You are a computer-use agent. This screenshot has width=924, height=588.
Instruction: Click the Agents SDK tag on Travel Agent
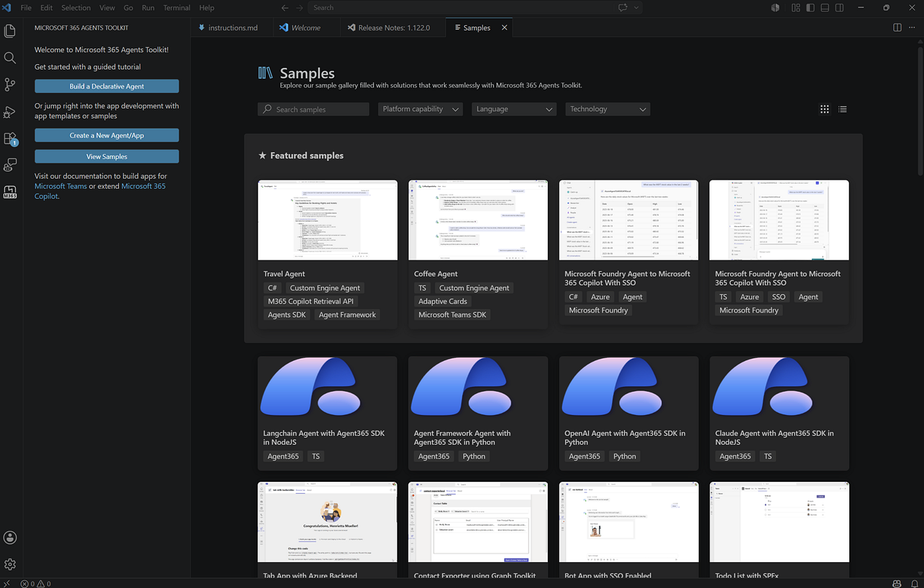[286, 315]
